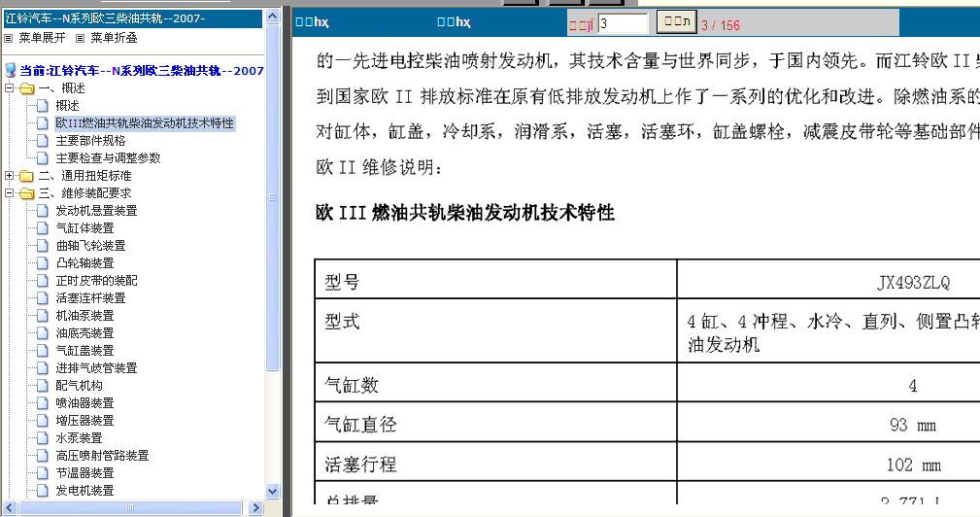Click the page number input field showing 3
The image size is (980, 517).
[x=624, y=23]
